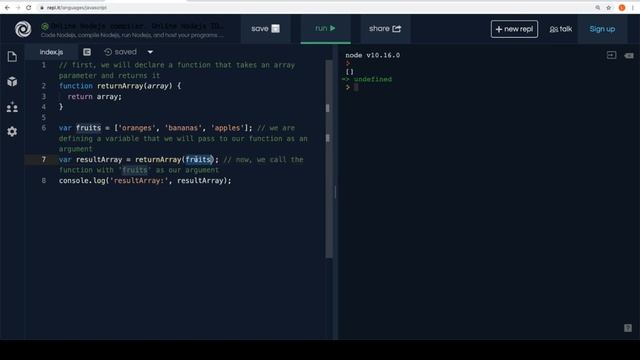
Task: Click the browser zoom magnifier icon
Action: tap(598, 7)
